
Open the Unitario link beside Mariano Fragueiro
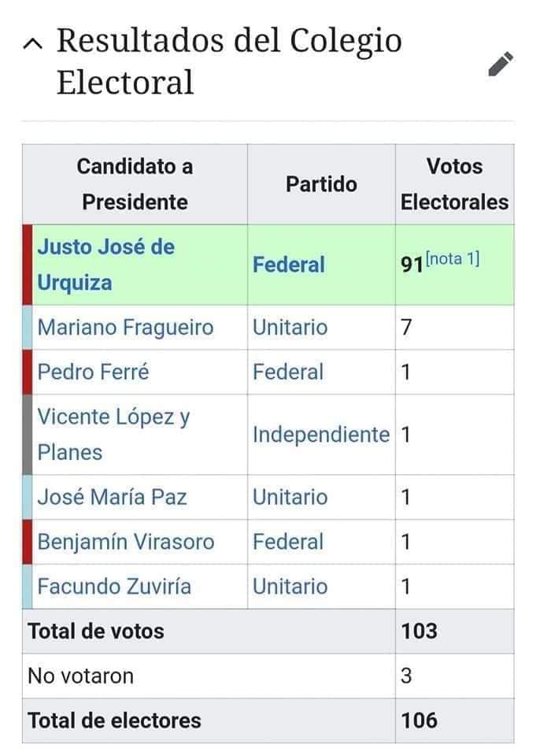[x=290, y=328]
